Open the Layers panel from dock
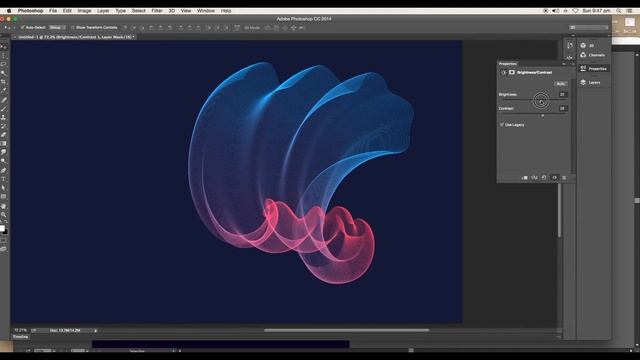Image resolution: width=640 pixels, height=360 pixels. coord(590,82)
